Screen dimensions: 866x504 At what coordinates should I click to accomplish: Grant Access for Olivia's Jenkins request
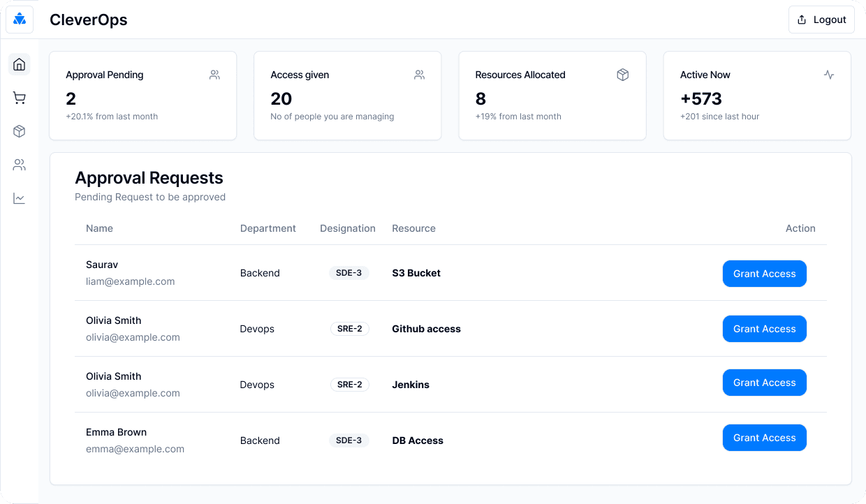764,383
